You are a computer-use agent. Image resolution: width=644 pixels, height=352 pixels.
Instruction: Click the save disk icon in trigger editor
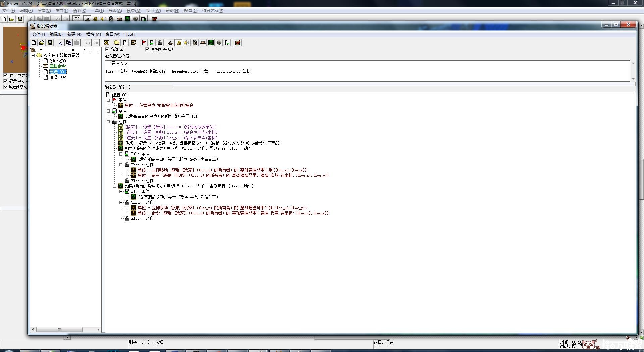point(50,43)
